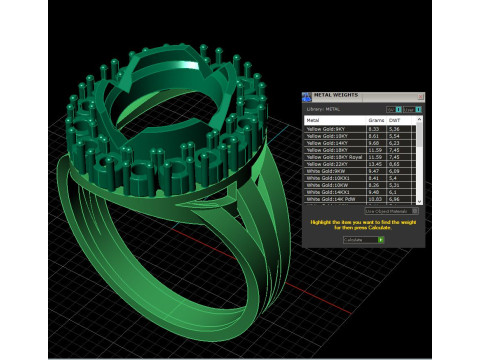The width and height of the screenshot is (480, 360).
Task: Click the 8.33 grams value cell
Action: (377, 129)
